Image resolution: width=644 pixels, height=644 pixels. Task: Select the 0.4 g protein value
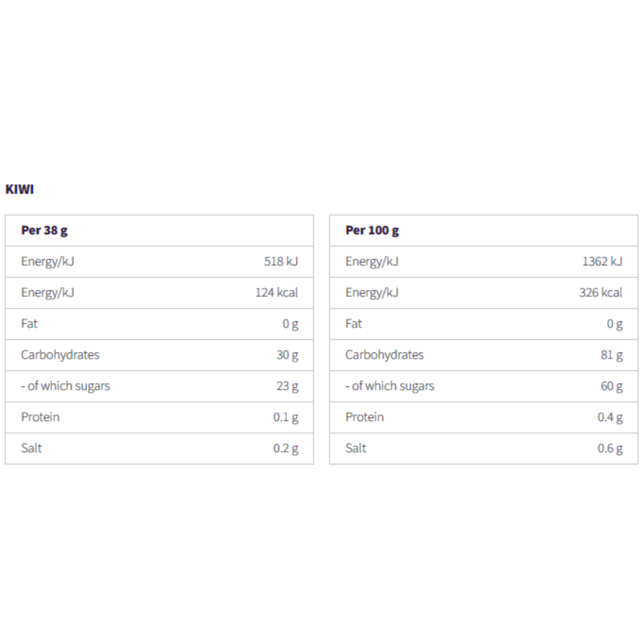coord(610,417)
